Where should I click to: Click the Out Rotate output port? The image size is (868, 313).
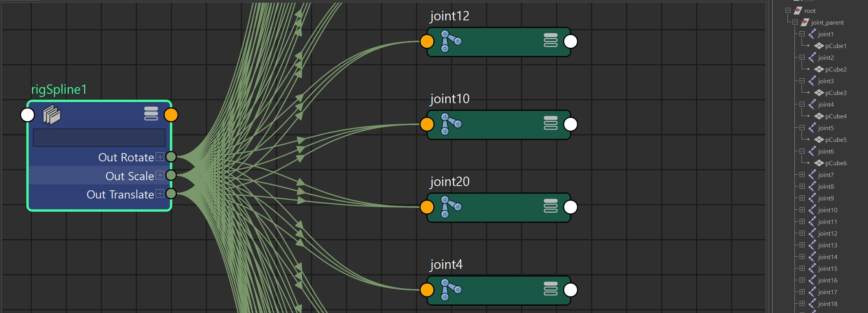[171, 157]
